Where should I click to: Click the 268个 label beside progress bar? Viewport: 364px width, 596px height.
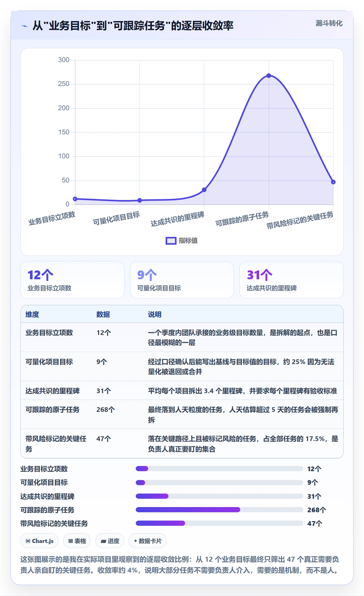coord(317,510)
